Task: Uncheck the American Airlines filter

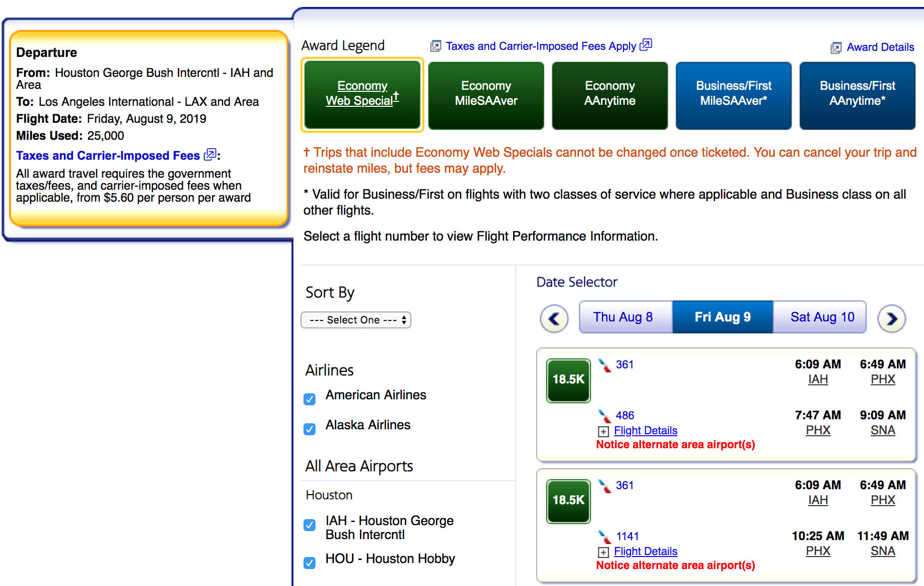Action: tap(309, 399)
